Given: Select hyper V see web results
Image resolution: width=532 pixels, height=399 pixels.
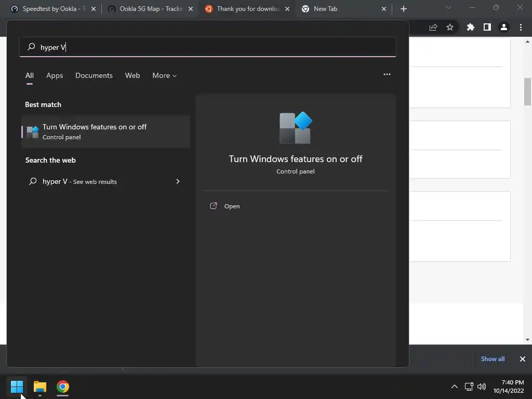Looking at the screenshot, I should tap(105, 181).
